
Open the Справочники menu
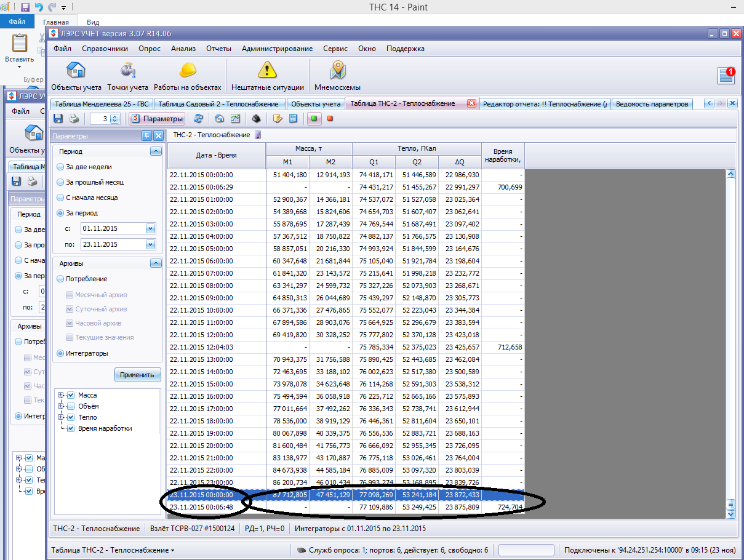click(105, 49)
